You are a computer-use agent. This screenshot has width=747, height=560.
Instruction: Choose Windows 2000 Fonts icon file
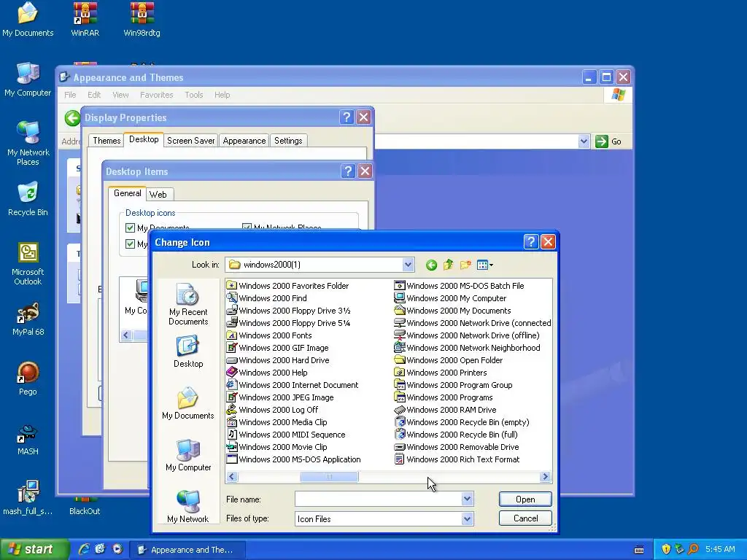pyautogui.click(x=269, y=335)
